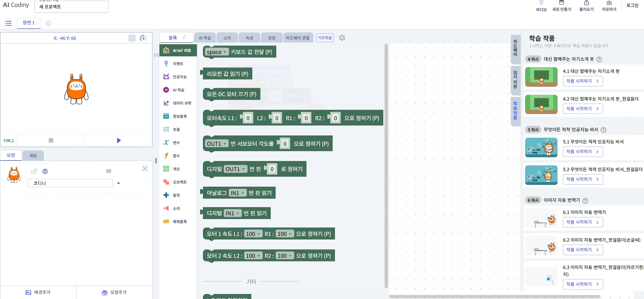Open OUT1 dropdown in servo motor block
The image size is (644, 299).
[x=217, y=144]
